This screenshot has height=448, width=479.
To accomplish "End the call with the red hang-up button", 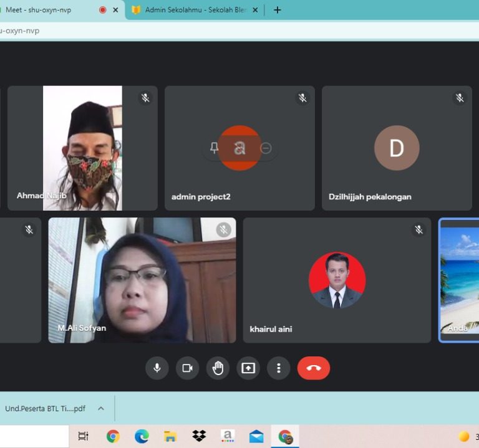I will [x=314, y=368].
